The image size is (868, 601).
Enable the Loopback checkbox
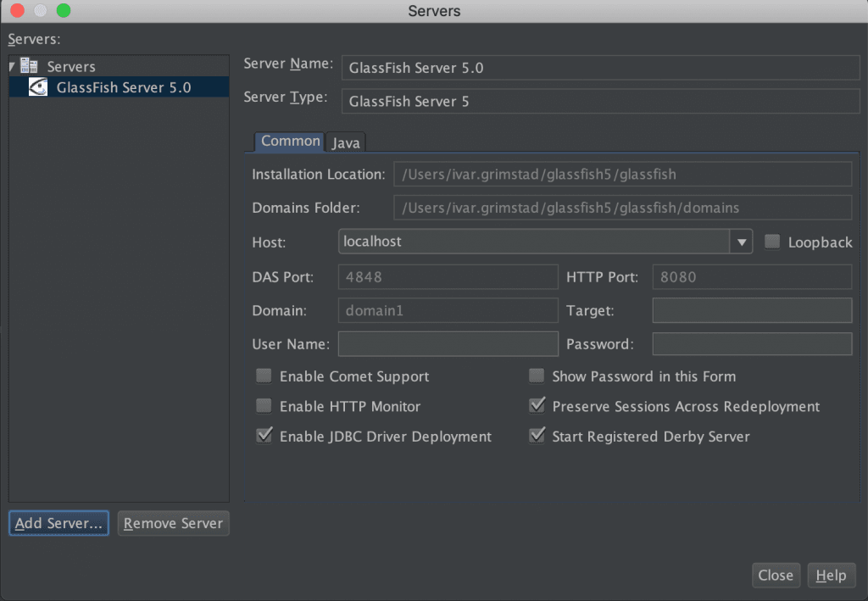click(772, 242)
